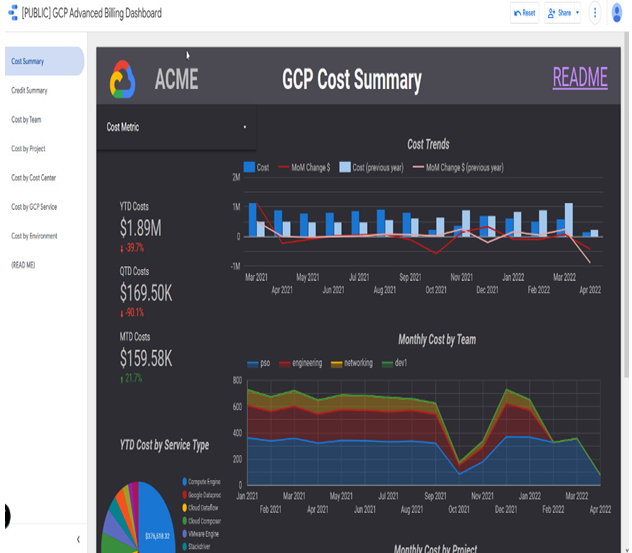Click the QTD Costs value $169.50K

[x=146, y=293]
